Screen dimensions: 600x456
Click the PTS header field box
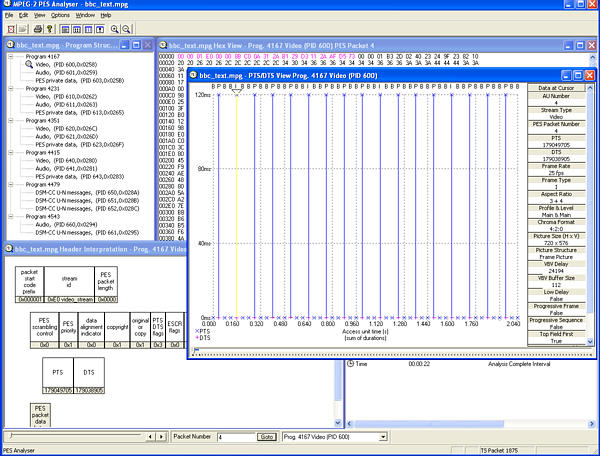click(58, 375)
